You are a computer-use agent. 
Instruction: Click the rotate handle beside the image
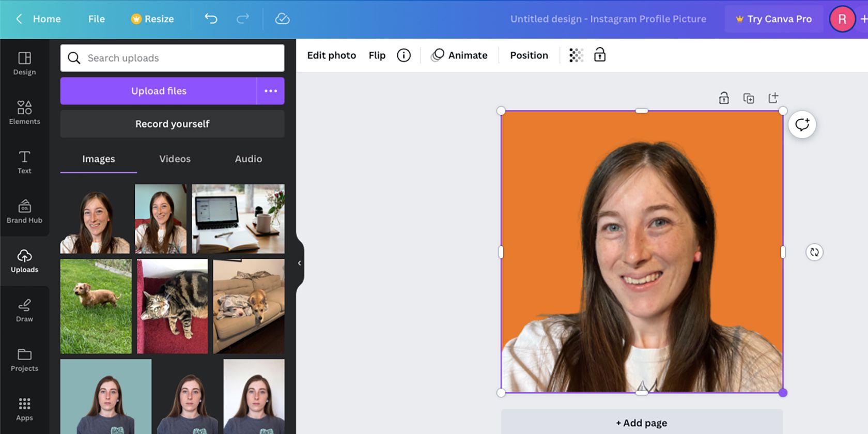pyautogui.click(x=814, y=252)
